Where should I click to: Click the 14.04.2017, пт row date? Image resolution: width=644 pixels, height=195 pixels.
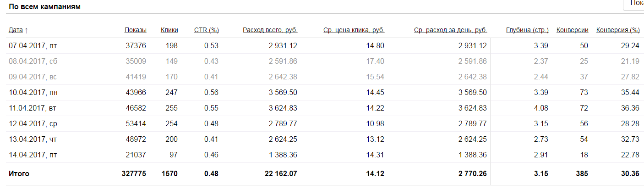coord(33,155)
